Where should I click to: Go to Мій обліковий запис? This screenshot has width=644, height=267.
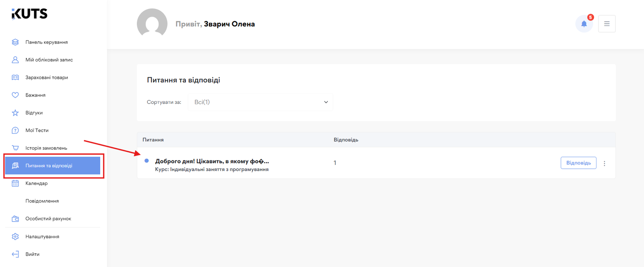pyautogui.click(x=49, y=60)
